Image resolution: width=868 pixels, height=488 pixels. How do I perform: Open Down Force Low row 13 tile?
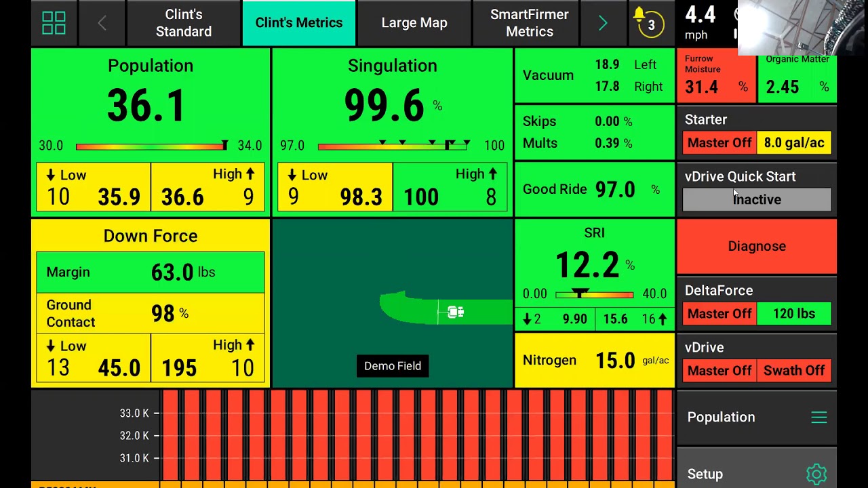click(94, 358)
